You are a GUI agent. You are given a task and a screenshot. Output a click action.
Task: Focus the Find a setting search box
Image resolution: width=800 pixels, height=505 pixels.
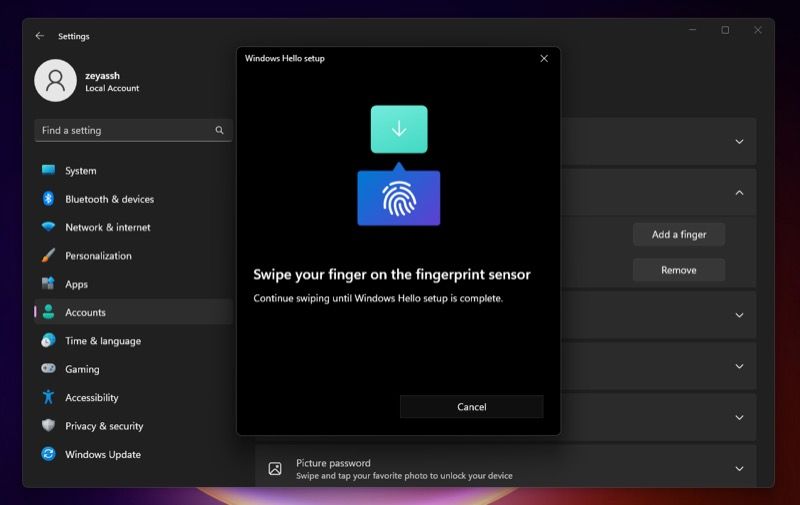tap(134, 131)
